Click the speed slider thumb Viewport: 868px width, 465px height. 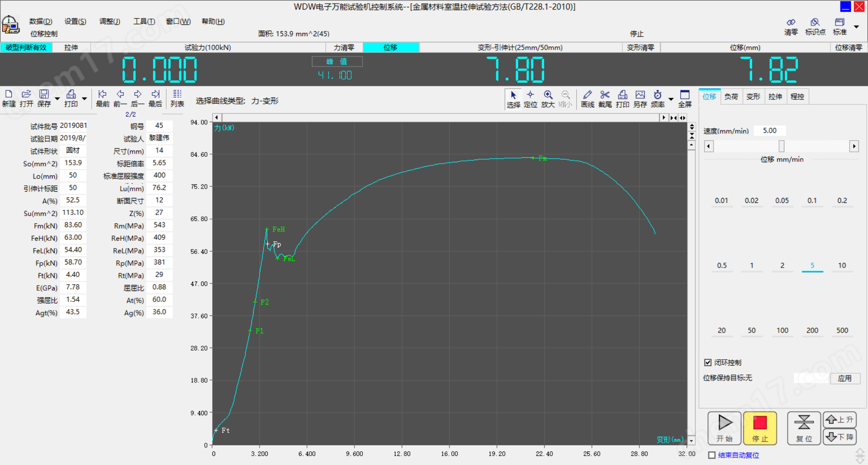(781, 146)
